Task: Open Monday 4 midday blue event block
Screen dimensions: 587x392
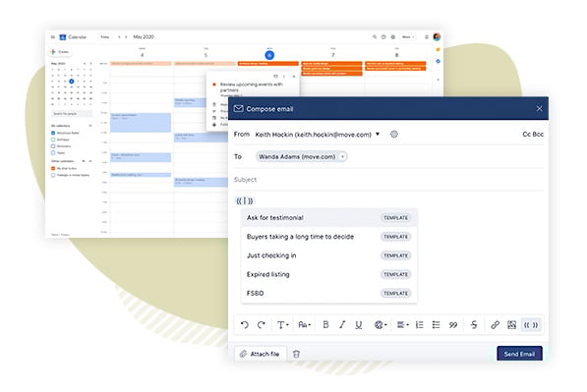Action: pos(141,122)
